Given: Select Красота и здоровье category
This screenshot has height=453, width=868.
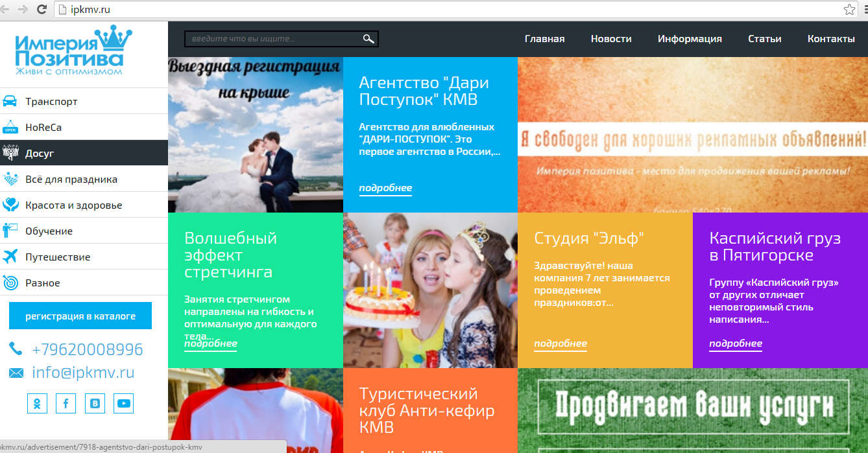Looking at the screenshot, I should point(84,205).
